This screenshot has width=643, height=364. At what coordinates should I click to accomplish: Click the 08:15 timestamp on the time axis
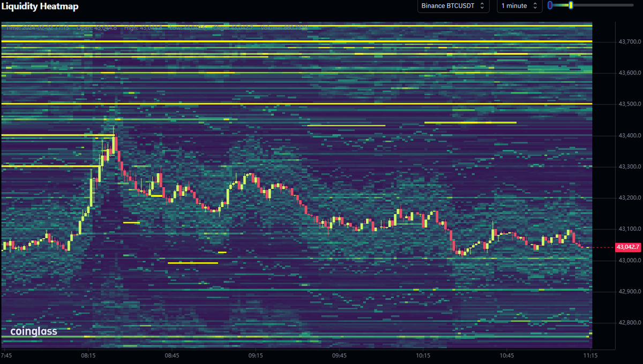(87, 355)
